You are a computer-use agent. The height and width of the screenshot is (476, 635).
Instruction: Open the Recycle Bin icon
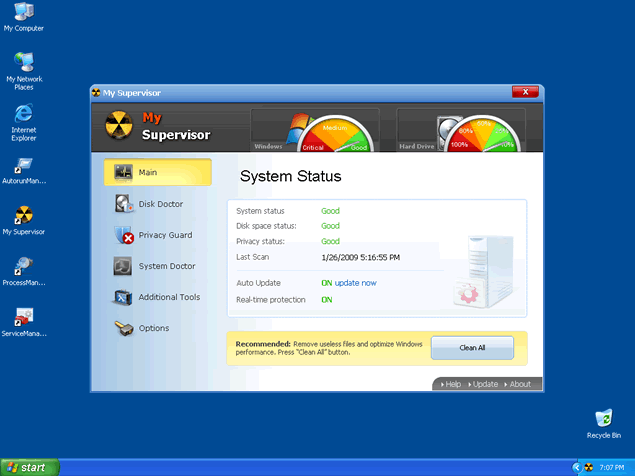click(603, 418)
